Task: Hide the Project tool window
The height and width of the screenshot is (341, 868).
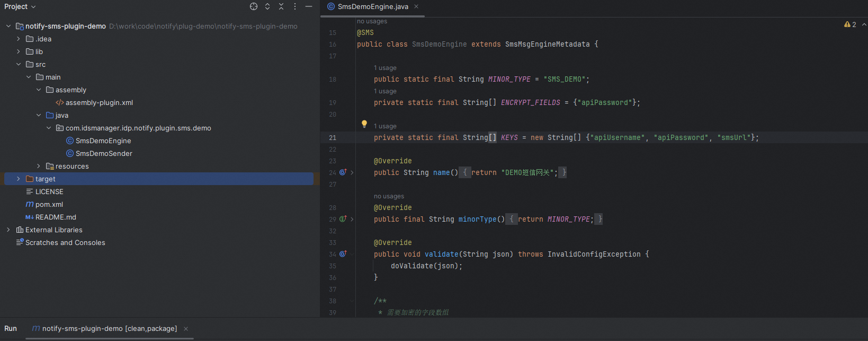Action: pos(309,6)
